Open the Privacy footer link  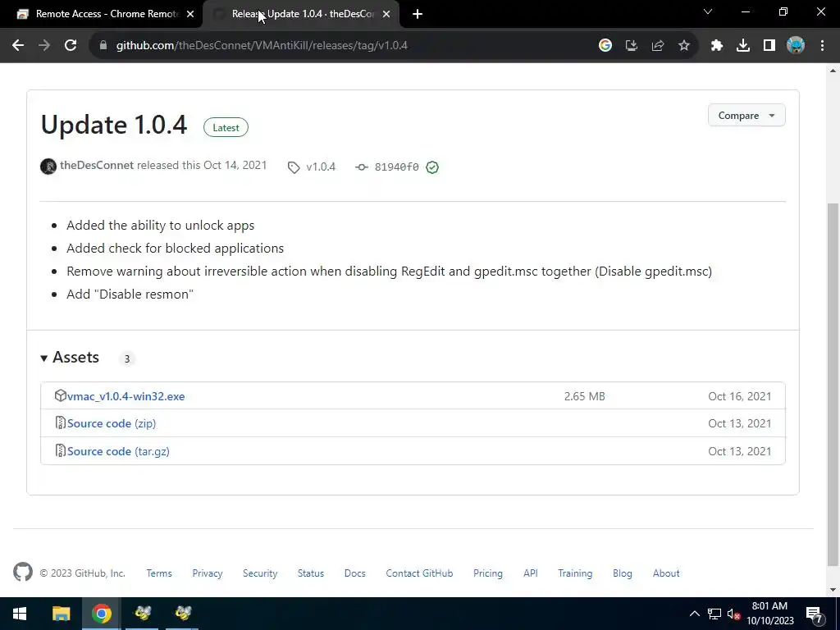(x=208, y=573)
